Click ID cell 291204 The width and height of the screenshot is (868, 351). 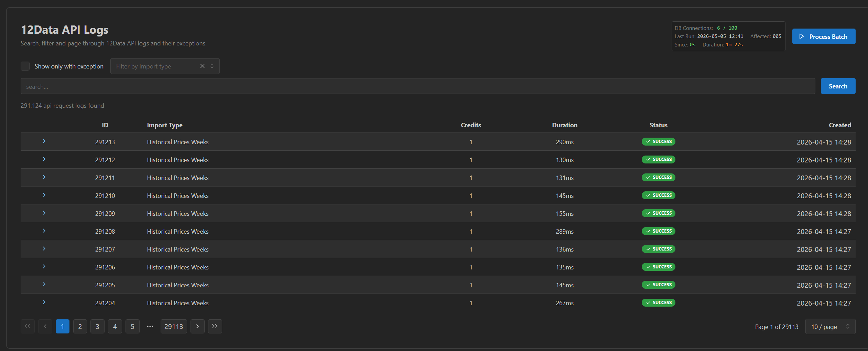[x=105, y=303]
